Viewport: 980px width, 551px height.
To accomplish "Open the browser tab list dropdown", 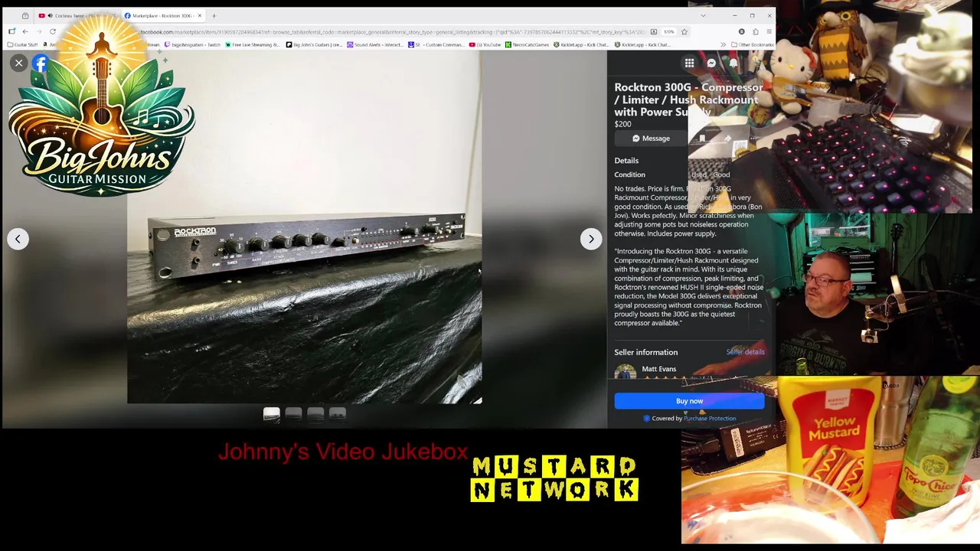I will tap(703, 15).
